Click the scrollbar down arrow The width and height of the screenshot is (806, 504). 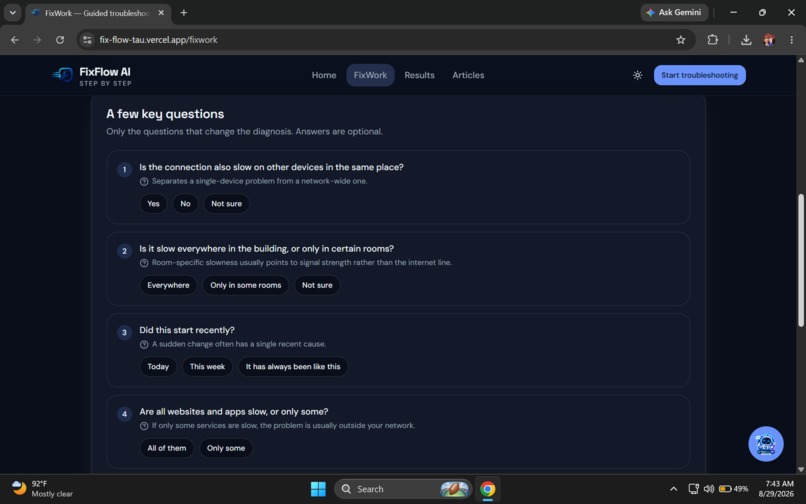click(x=800, y=469)
